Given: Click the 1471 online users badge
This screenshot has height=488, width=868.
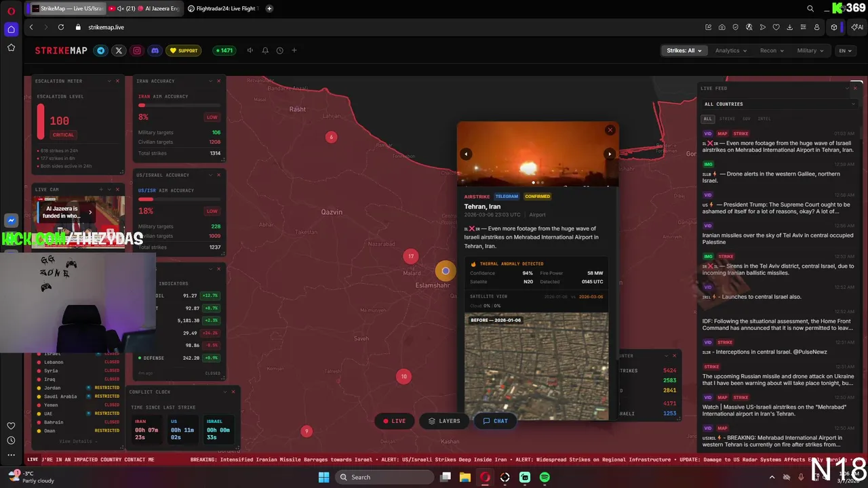Looking at the screenshot, I should pyautogui.click(x=224, y=50).
